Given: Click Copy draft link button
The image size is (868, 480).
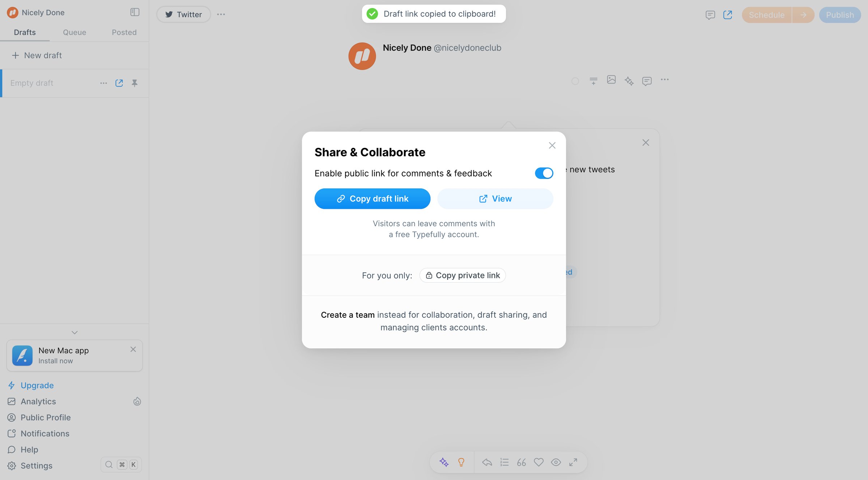Looking at the screenshot, I should click(373, 198).
